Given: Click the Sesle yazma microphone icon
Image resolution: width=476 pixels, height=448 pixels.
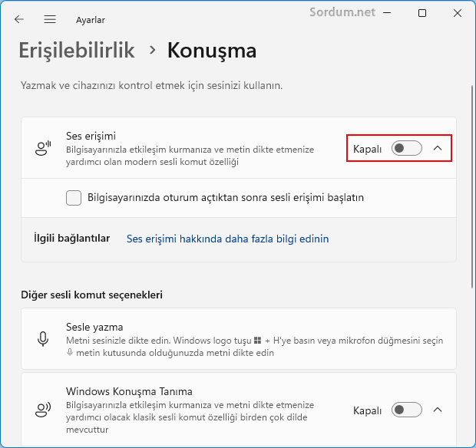Looking at the screenshot, I should pyautogui.click(x=44, y=339).
